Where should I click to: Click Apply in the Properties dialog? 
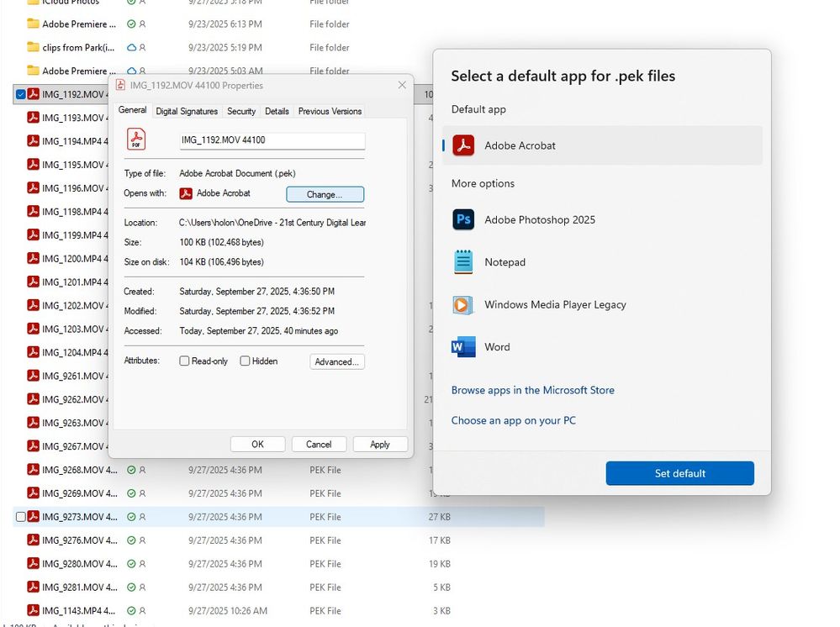coord(380,445)
